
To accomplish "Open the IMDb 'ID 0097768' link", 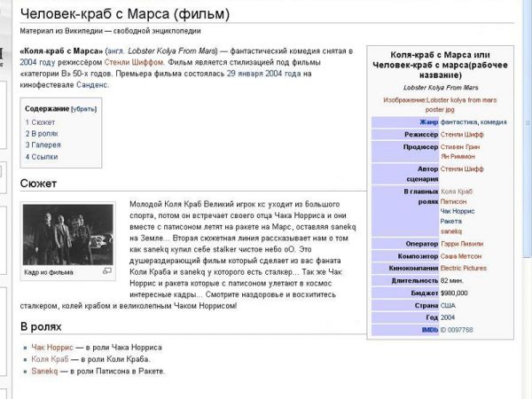I will coord(457,330).
